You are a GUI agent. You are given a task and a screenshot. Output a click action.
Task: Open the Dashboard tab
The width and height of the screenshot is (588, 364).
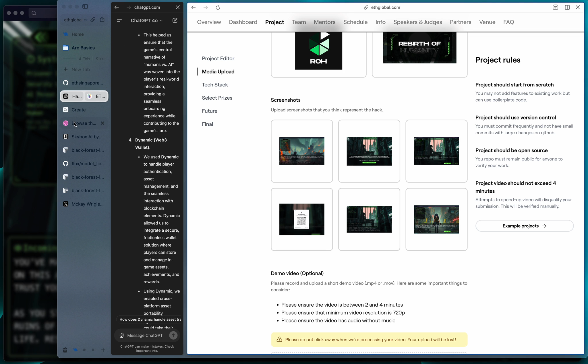243,22
